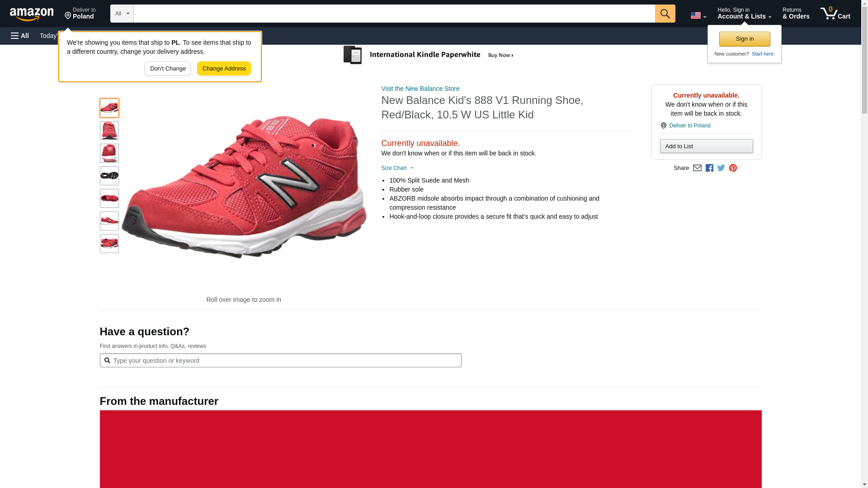Open the language flag selector

click(x=698, y=16)
